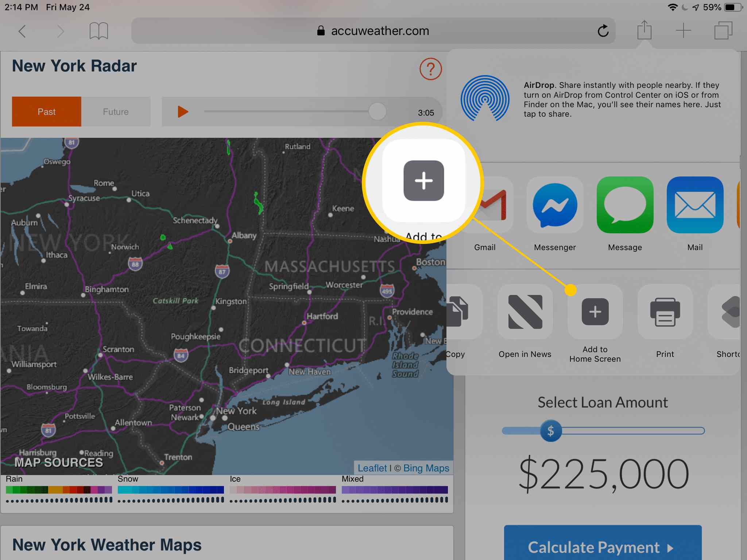Image resolution: width=747 pixels, height=560 pixels.
Task: Tap the 2:14 PM clock
Action: (x=21, y=7)
